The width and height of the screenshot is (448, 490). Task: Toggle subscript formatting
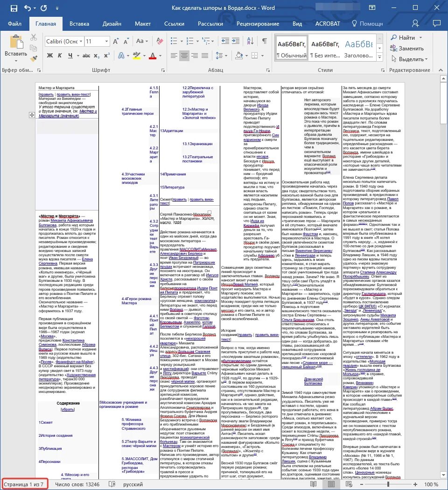(97, 56)
